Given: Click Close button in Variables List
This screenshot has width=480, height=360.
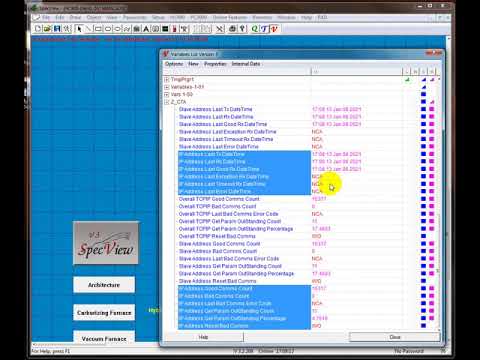Looking at the screenshot, I should (395, 337).
